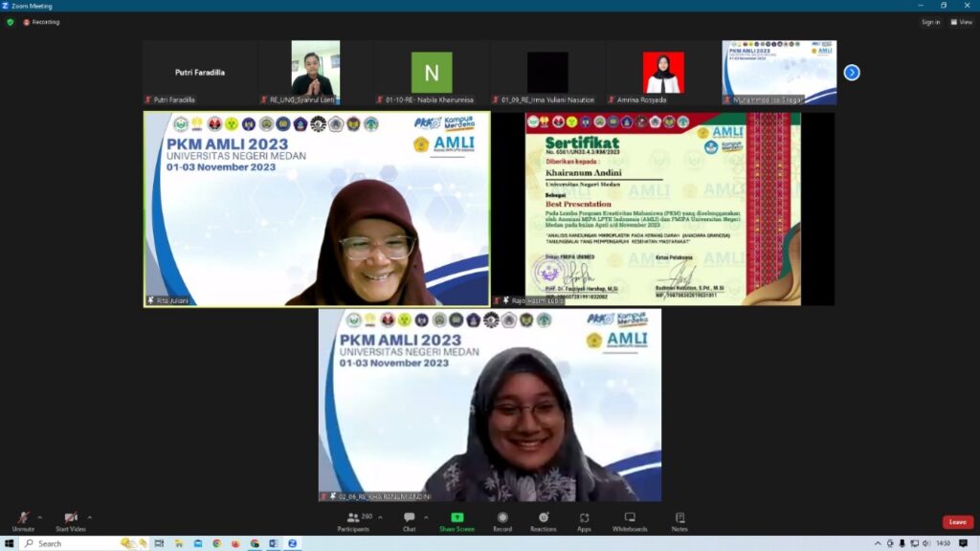Viewport: 980px width, 551px height.
Task: Open the View layout menu
Action: tap(961, 22)
